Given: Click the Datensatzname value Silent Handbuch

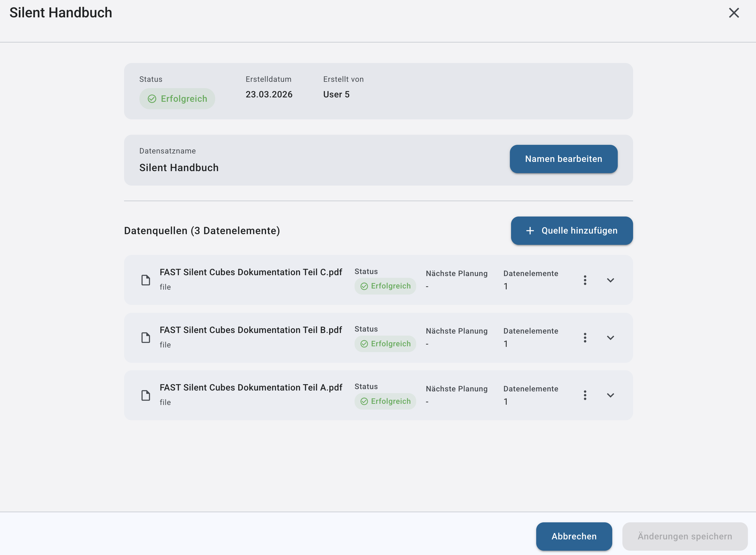Looking at the screenshot, I should tap(179, 168).
